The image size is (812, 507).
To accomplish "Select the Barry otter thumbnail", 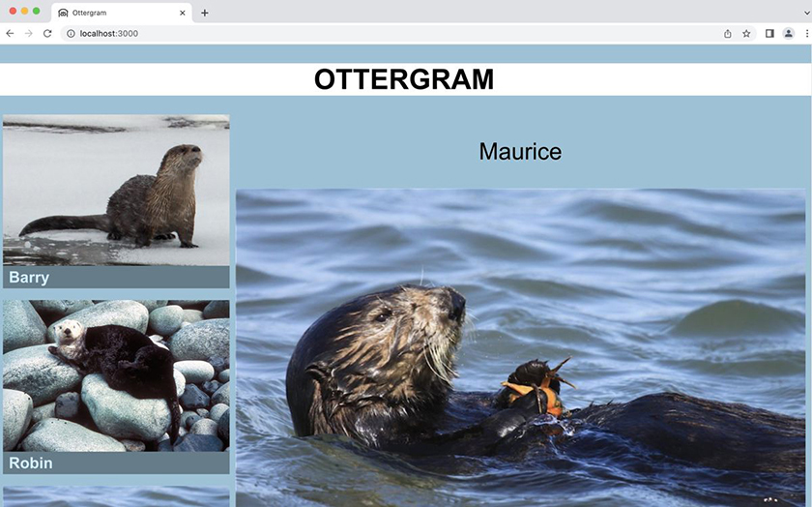I will 116,191.
